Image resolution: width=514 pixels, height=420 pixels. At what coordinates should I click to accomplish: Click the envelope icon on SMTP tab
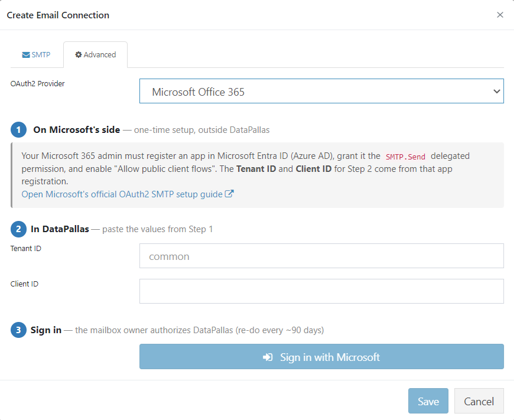tap(26, 55)
